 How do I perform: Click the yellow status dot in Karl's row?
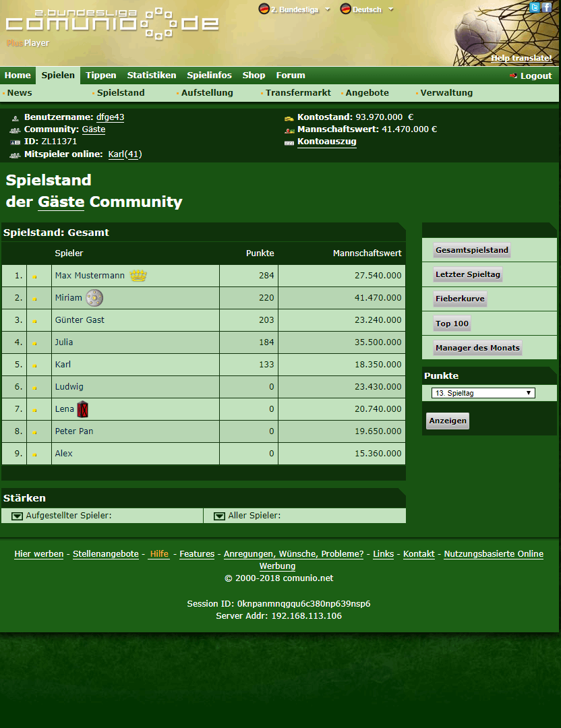(35, 365)
